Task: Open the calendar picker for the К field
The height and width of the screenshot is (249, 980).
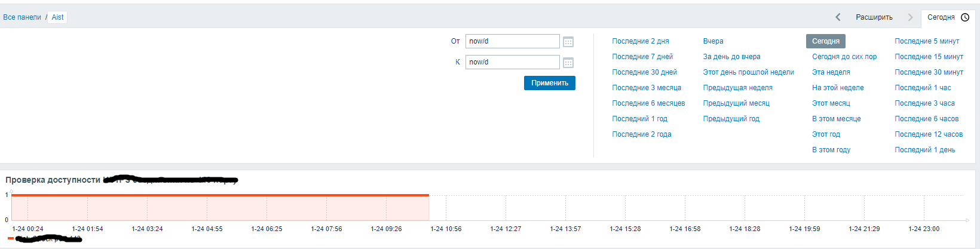Action: [x=568, y=63]
